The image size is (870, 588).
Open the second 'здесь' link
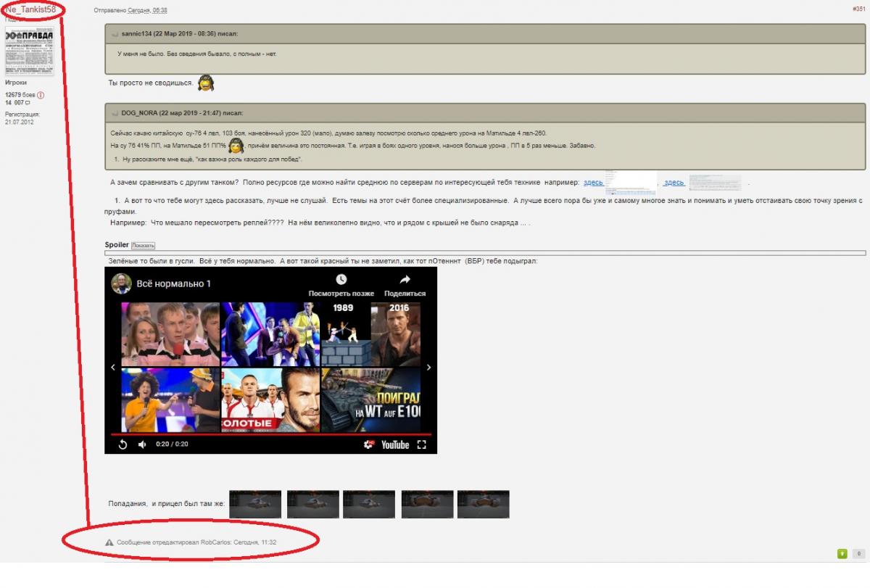(674, 183)
